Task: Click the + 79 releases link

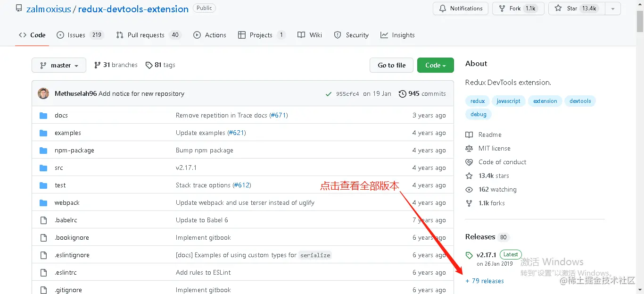Action: tap(485, 281)
